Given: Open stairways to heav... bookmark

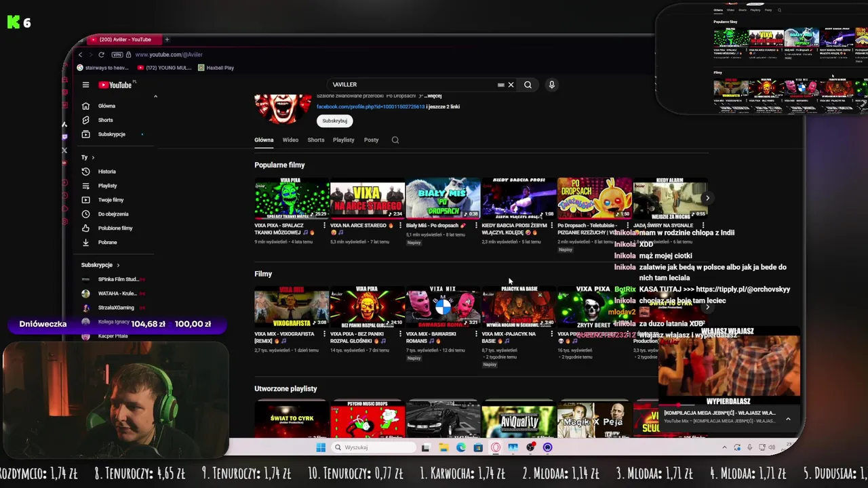Looking at the screenshot, I should point(103,68).
